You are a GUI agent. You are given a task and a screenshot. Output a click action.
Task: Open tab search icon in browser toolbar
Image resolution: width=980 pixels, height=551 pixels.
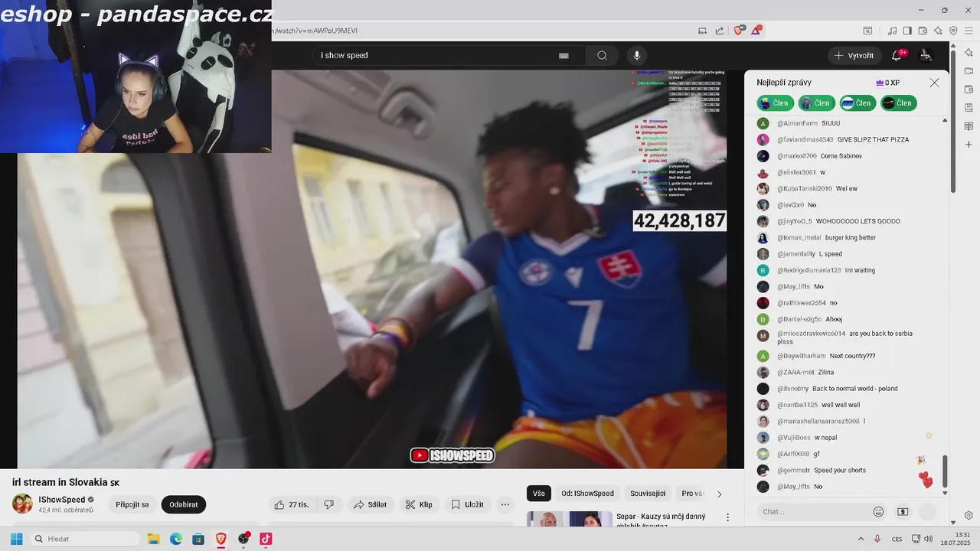point(867,31)
